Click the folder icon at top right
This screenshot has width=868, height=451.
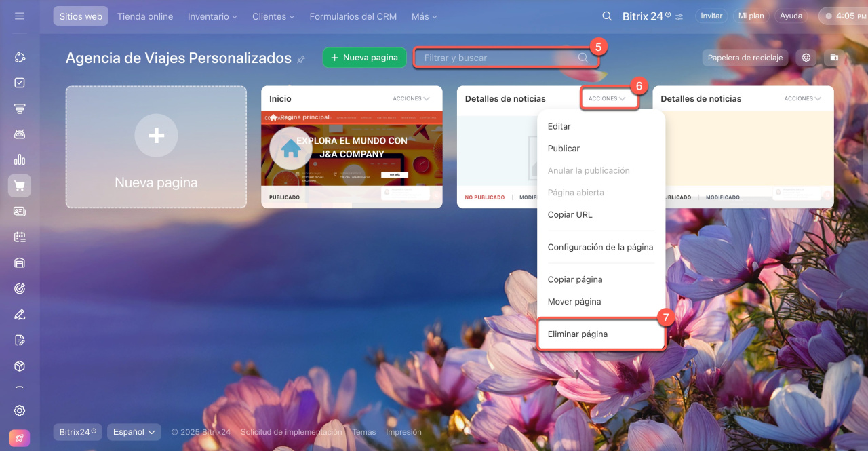pyautogui.click(x=834, y=58)
